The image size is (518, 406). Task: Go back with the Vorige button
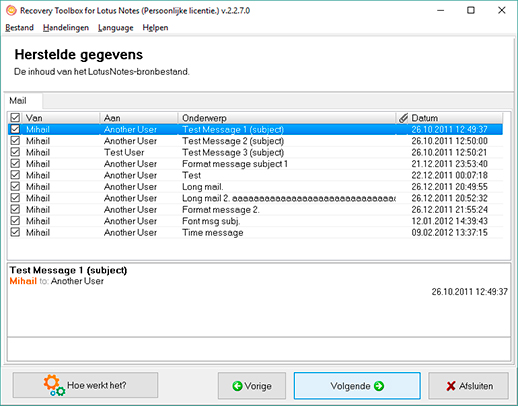point(252,386)
